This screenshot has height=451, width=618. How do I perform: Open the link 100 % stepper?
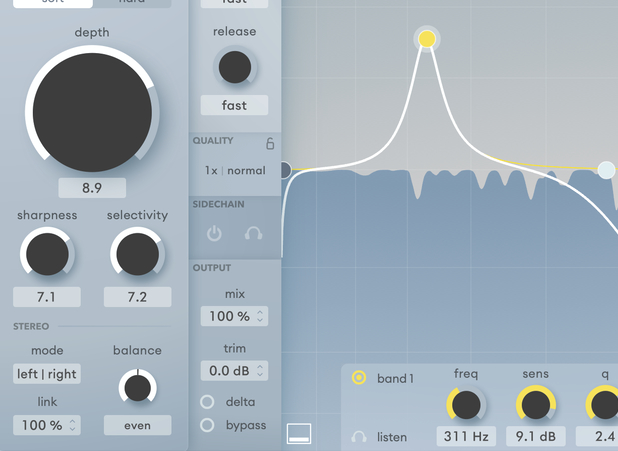(47, 425)
